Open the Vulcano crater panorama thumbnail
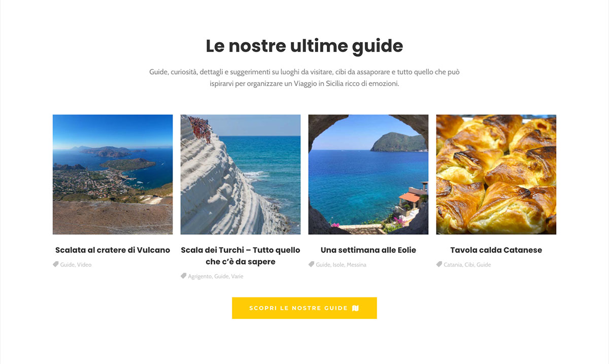 pyautogui.click(x=113, y=174)
